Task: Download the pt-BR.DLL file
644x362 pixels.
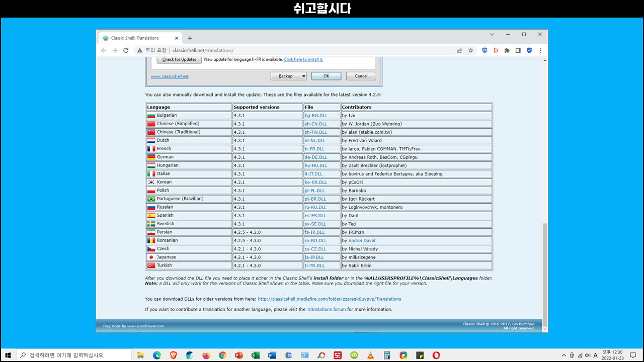Action: [x=315, y=199]
